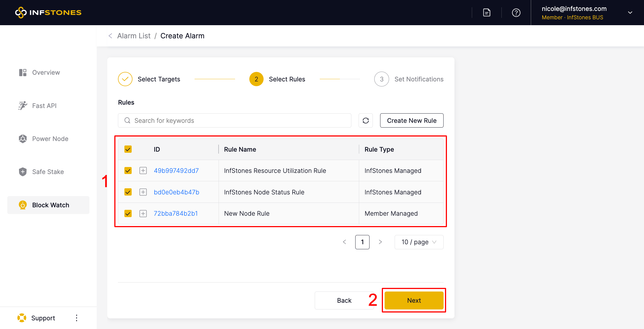Open the account dropdown chevron
The width and height of the screenshot is (644, 329).
coord(630,13)
